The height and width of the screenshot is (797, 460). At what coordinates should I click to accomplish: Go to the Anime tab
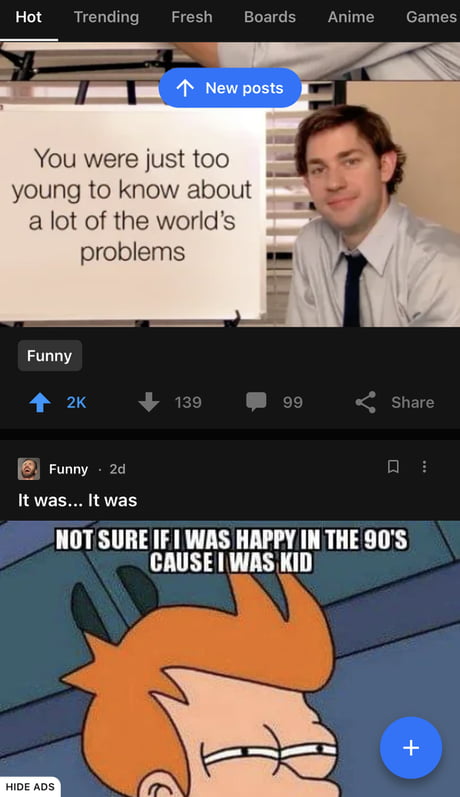click(351, 17)
